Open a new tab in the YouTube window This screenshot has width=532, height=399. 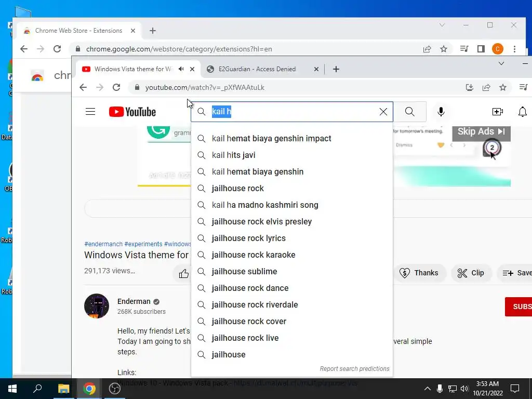336,69
